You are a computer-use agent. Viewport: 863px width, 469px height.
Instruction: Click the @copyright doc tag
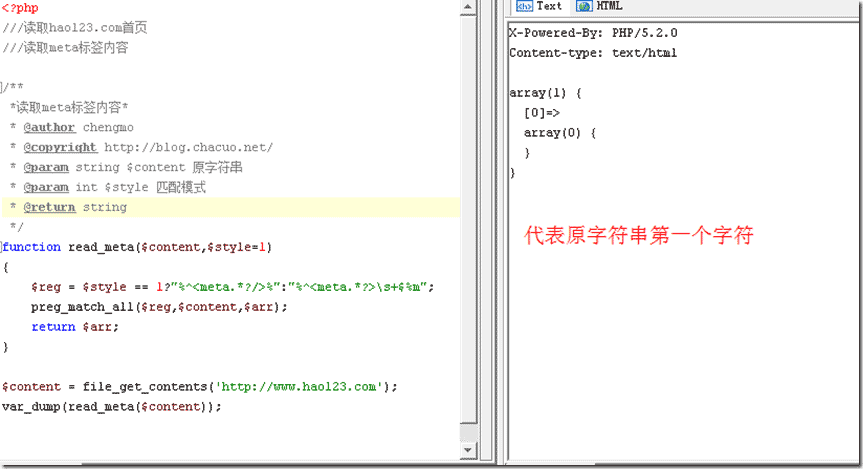click(x=60, y=147)
